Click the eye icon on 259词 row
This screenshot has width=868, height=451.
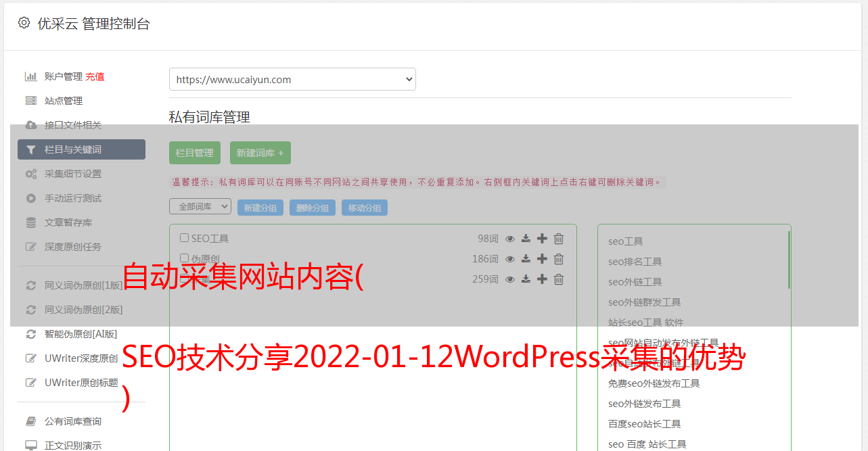[510, 279]
